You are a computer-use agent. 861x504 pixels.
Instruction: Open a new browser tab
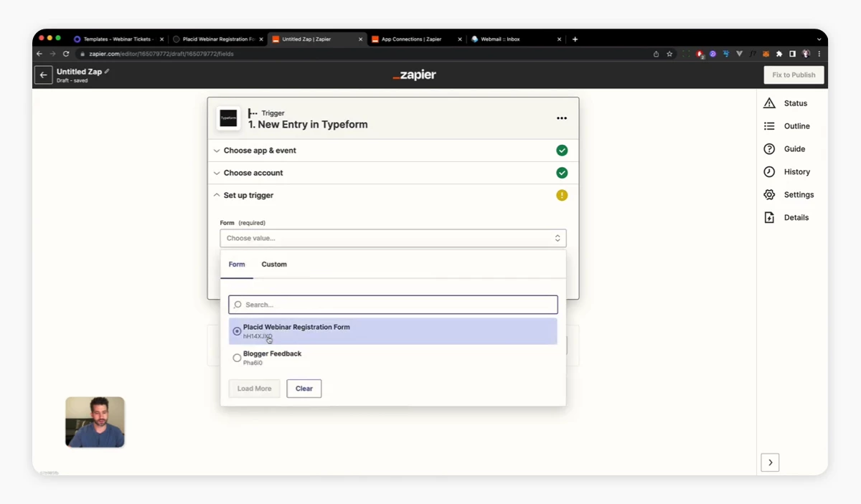575,39
